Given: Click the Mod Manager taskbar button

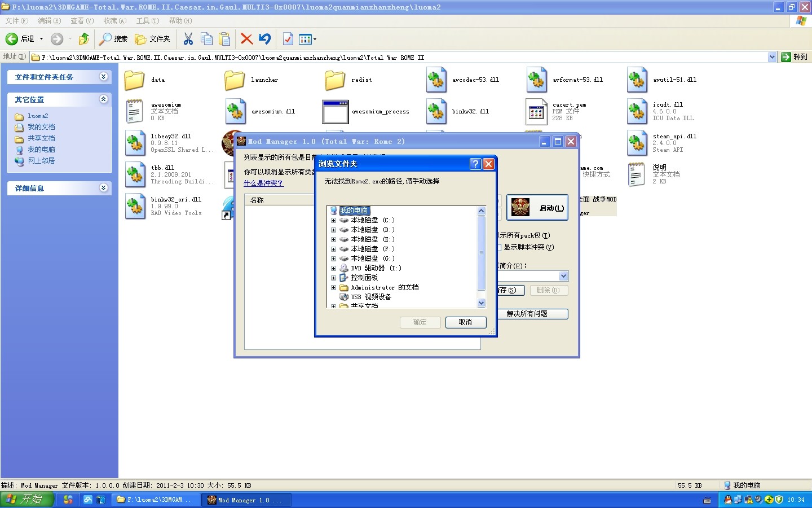Looking at the screenshot, I should (246, 500).
